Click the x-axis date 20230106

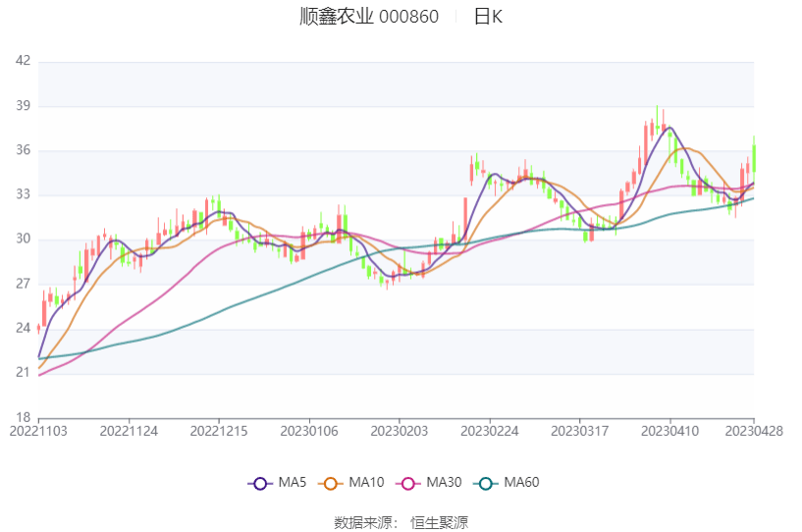tap(309, 431)
